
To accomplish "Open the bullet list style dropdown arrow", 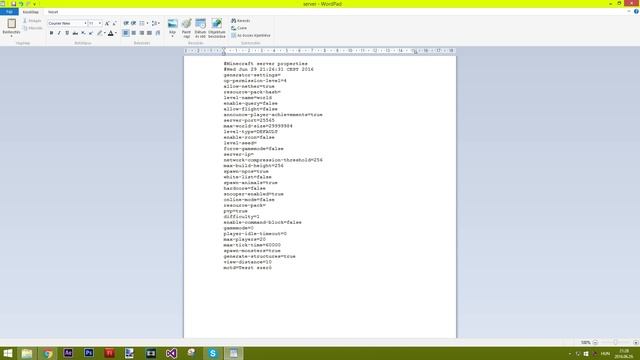I will tap(147, 23).
